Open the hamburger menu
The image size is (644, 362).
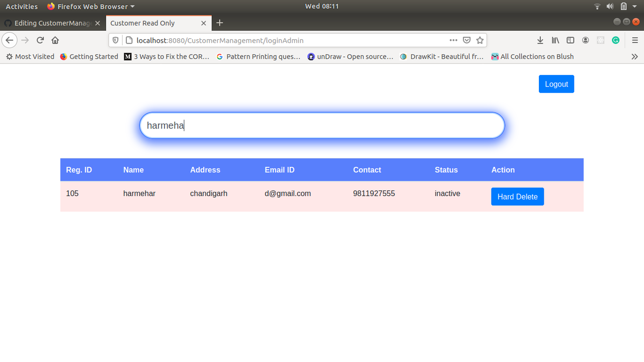coord(635,40)
